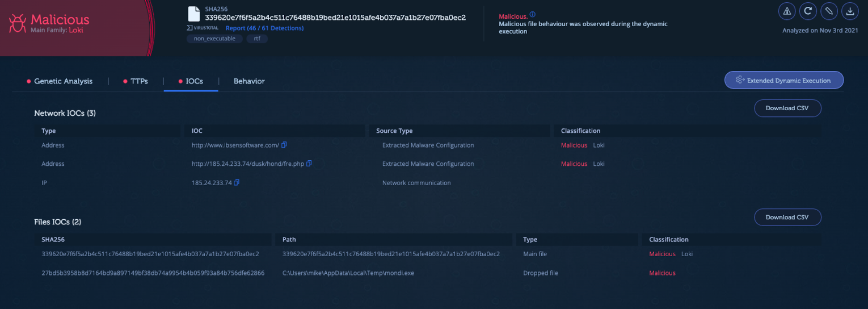Click dropped file SHA256 starting 27bd5b39
Image resolution: width=868 pixels, height=309 pixels.
coord(153,273)
